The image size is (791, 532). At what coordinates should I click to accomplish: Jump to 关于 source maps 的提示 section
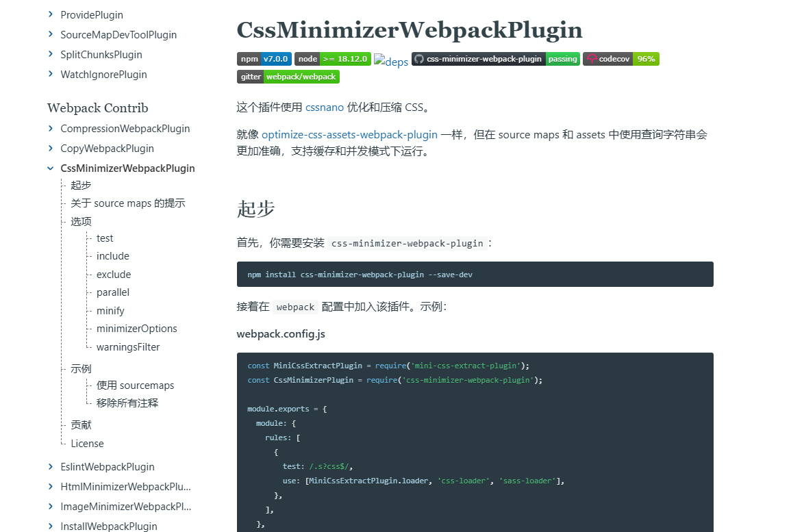click(x=128, y=203)
